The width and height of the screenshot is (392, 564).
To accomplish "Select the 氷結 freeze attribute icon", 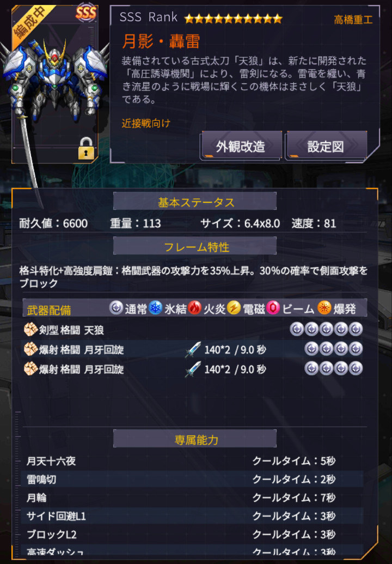I will (x=156, y=308).
